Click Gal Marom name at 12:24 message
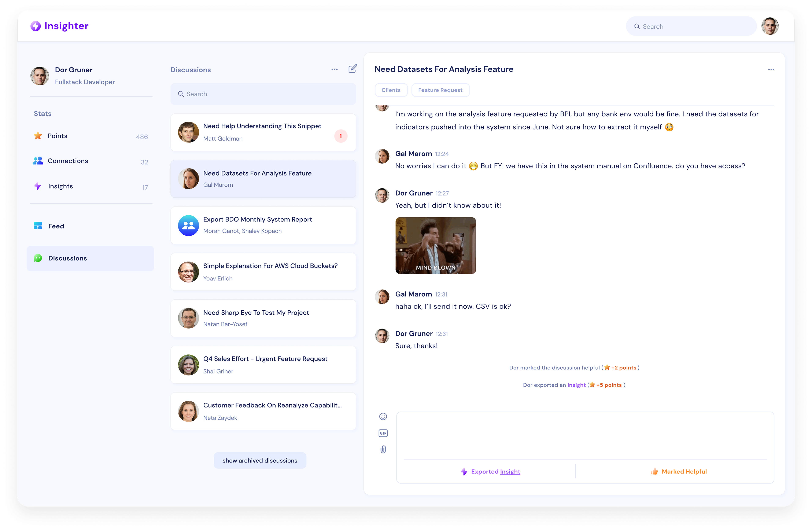812x530 pixels. pos(413,154)
